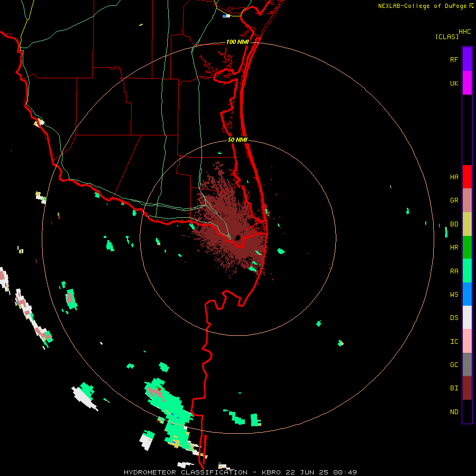Click the [CLAS] units label
Screen dimensions: 476x476
coord(447,36)
